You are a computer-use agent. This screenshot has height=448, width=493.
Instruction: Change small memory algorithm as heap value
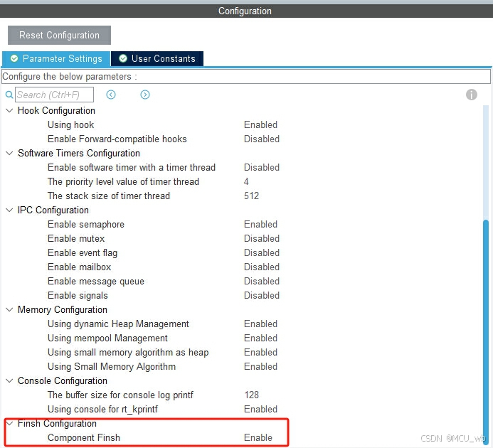click(260, 352)
